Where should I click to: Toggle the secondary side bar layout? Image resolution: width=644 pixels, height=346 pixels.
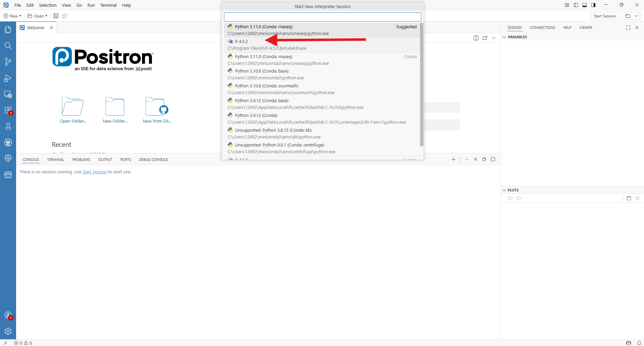point(593,5)
